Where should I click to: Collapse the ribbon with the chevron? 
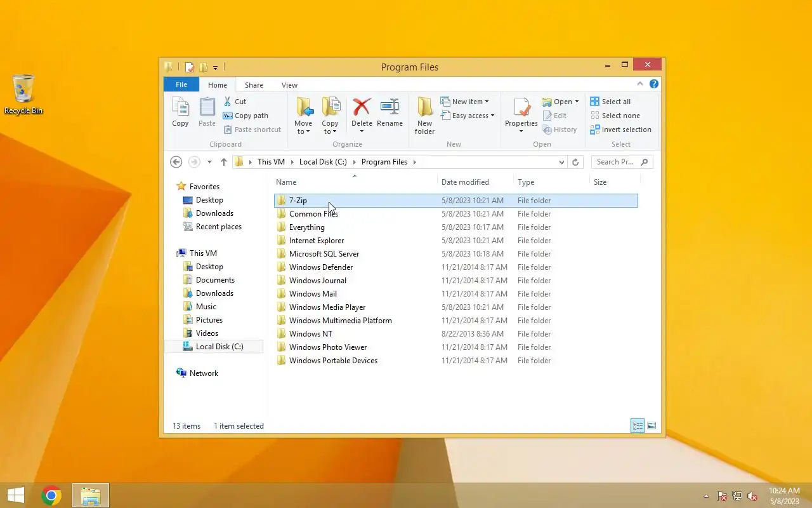(640, 84)
